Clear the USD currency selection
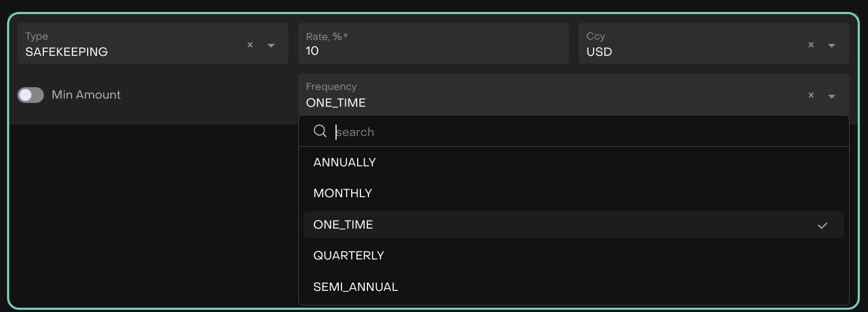This screenshot has height=312, width=868. 811,45
